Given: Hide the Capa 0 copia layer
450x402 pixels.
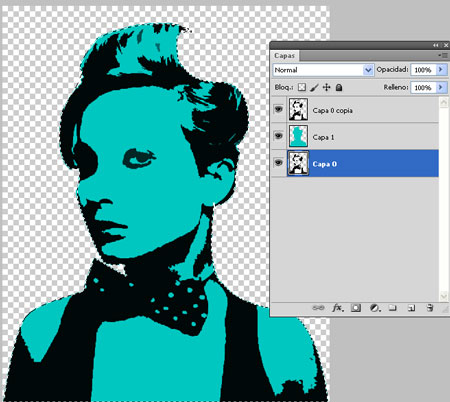Looking at the screenshot, I should click(278, 109).
